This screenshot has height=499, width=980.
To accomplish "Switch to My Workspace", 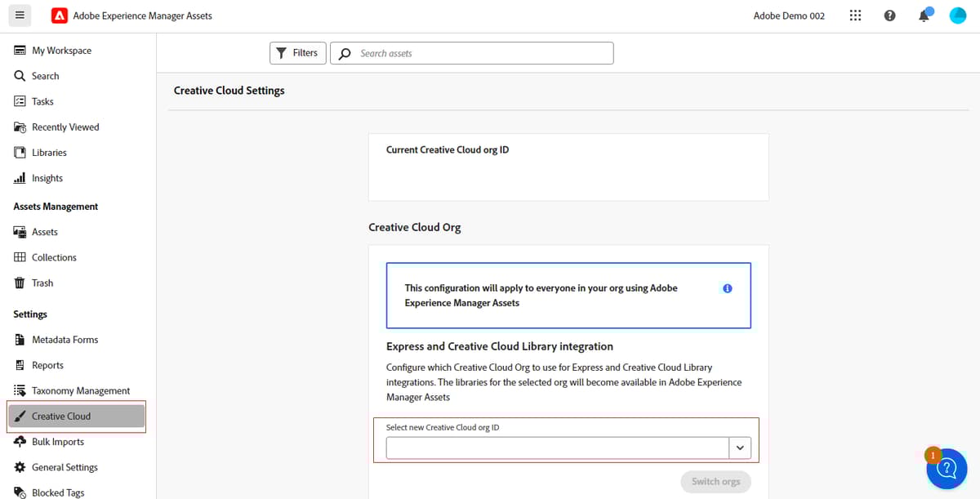I will (62, 50).
